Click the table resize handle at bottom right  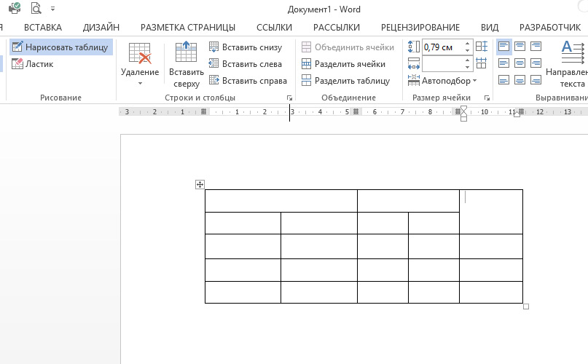click(526, 306)
